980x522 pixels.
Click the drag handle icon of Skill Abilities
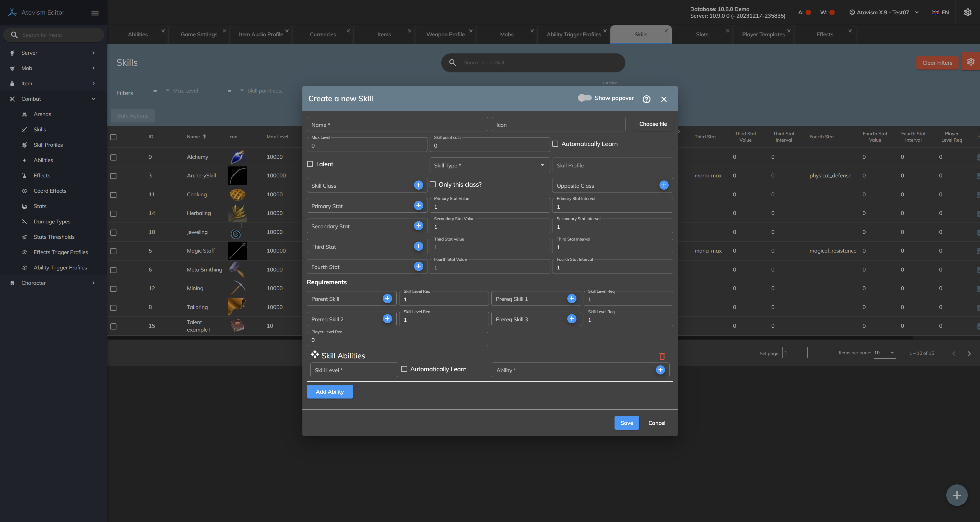point(315,355)
